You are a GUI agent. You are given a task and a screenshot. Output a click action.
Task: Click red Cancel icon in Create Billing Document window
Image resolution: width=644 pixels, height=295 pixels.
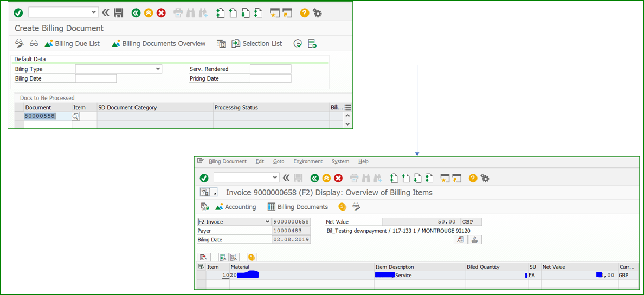pos(160,12)
